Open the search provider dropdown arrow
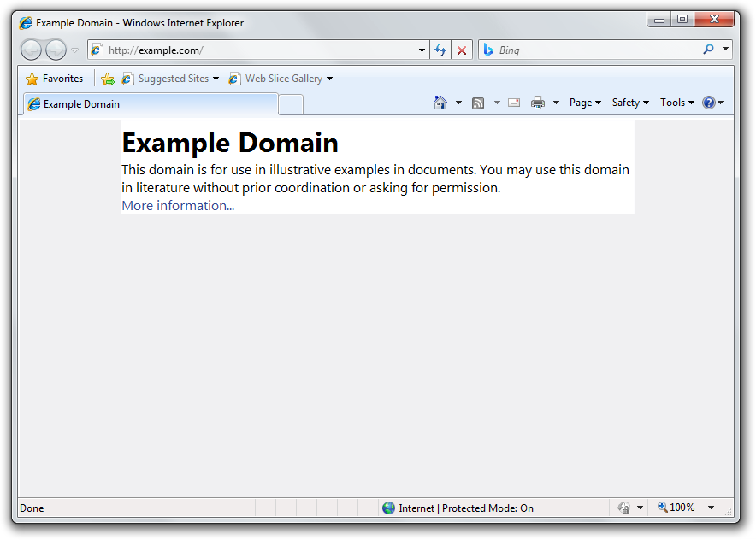The image size is (756, 540). [x=725, y=50]
